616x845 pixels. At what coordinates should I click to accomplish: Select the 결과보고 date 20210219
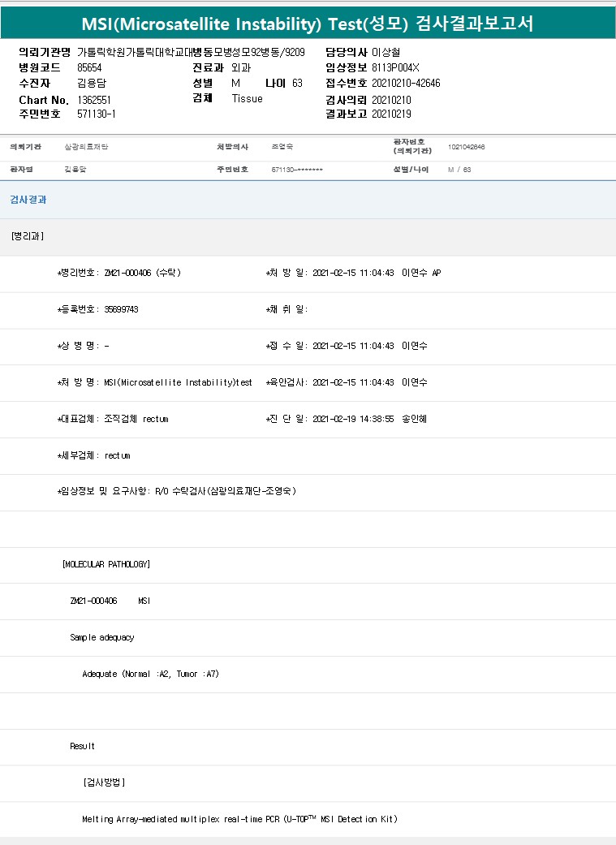tap(391, 114)
